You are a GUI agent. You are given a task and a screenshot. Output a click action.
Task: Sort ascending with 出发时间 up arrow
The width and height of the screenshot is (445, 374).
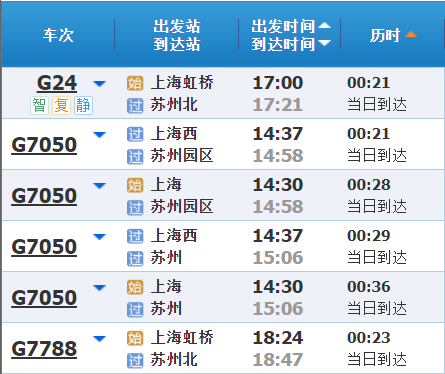tap(324, 25)
